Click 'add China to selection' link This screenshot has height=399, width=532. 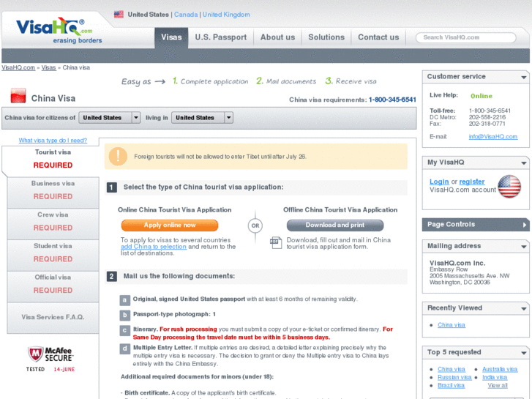[154, 247]
